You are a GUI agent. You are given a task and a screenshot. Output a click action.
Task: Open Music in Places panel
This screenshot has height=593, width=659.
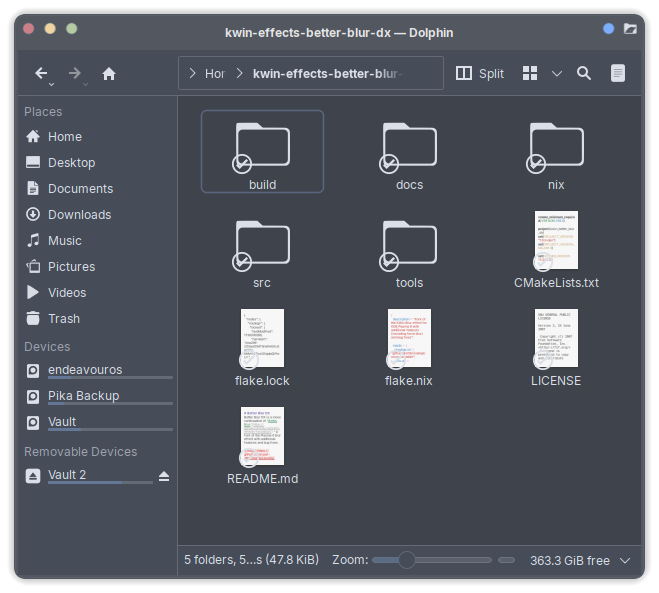pos(100,241)
